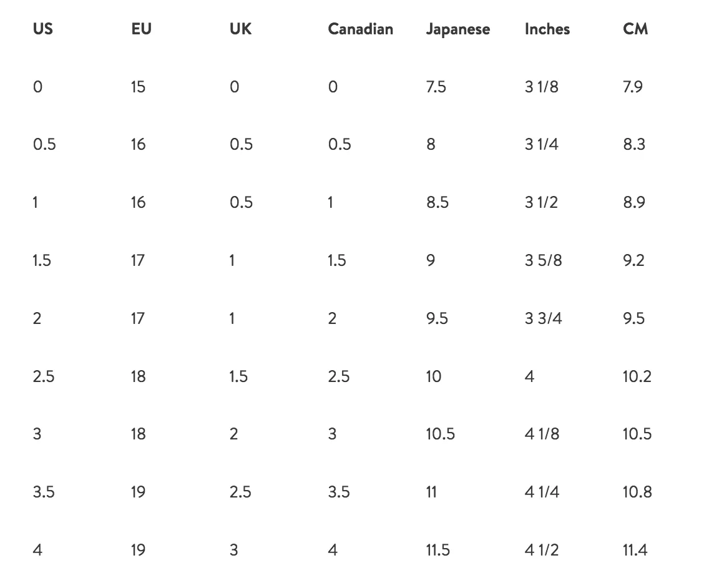Viewport: 714px width, 588px height.
Task: Click the 3 3/4 inches cell
Action: click(543, 318)
